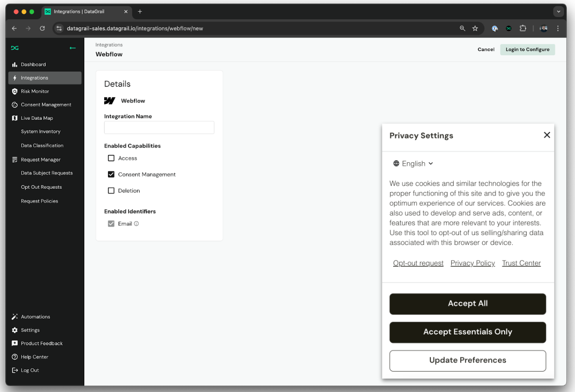
Task: Click the Login to Configure button
Action: click(x=527, y=49)
